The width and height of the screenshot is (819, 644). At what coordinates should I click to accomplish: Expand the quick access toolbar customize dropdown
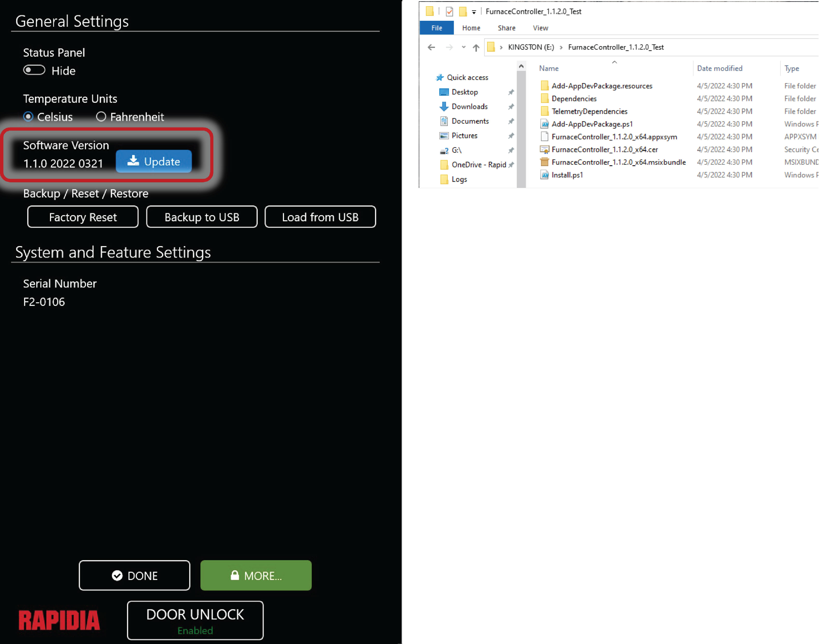[474, 12]
